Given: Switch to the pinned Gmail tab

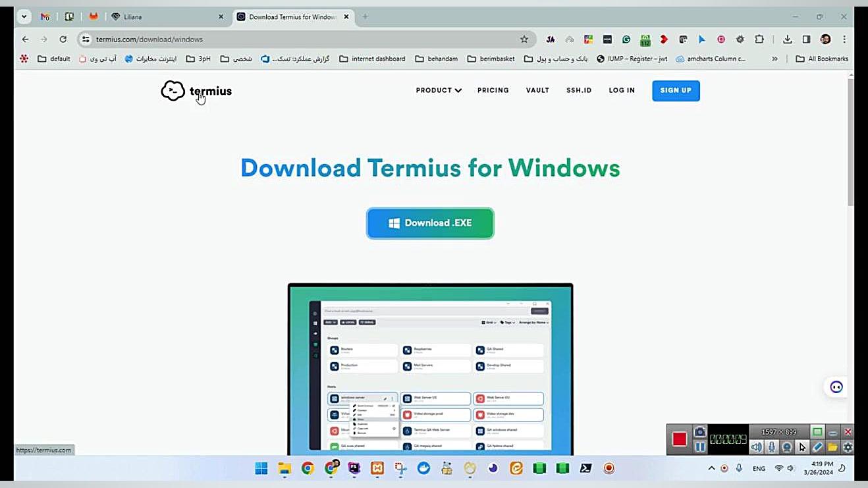Looking at the screenshot, I should pyautogui.click(x=45, y=17).
